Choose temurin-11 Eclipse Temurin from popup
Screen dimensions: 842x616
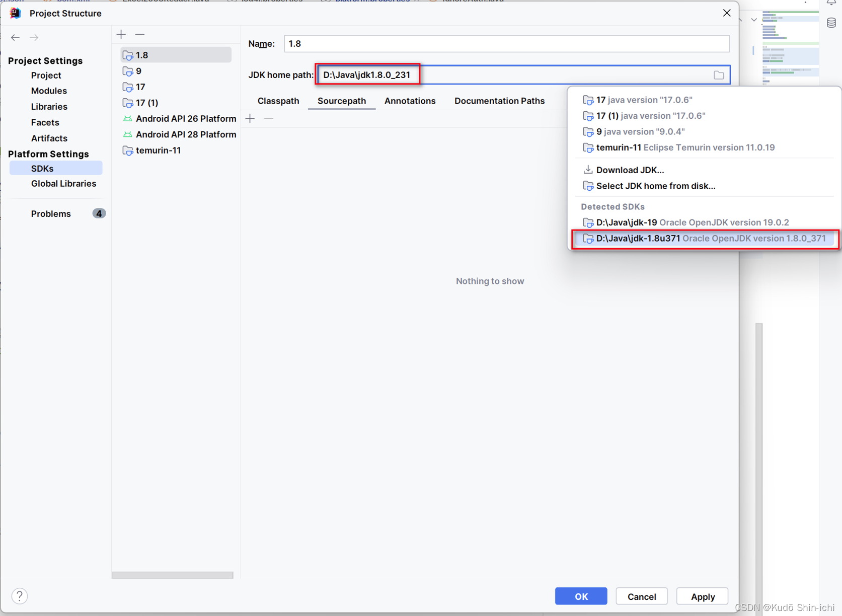coord(705,147)
